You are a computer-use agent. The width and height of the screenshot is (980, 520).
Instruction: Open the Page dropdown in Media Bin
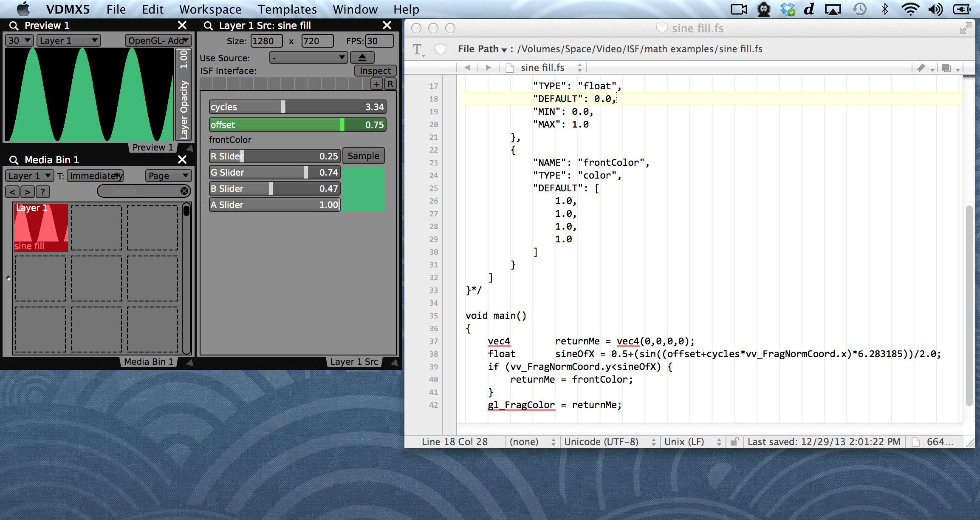168,176
